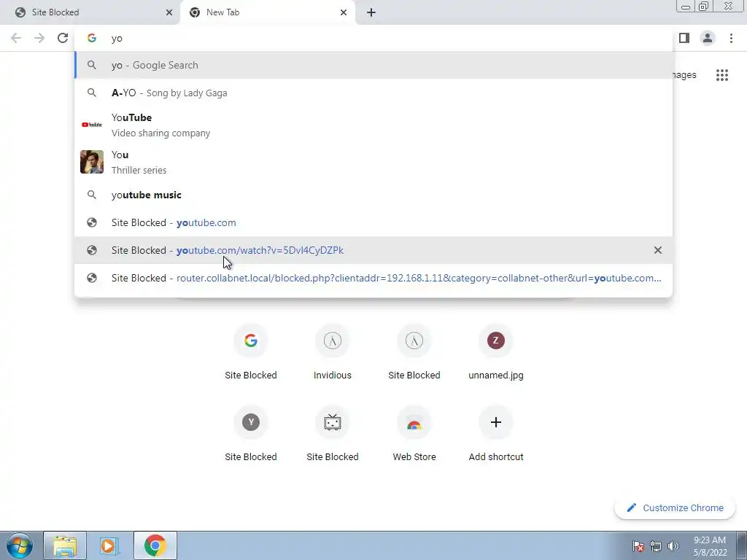Open the Action Center flag tray icon
This screenshot has width=747, height=560.
(x=638, y=546)
